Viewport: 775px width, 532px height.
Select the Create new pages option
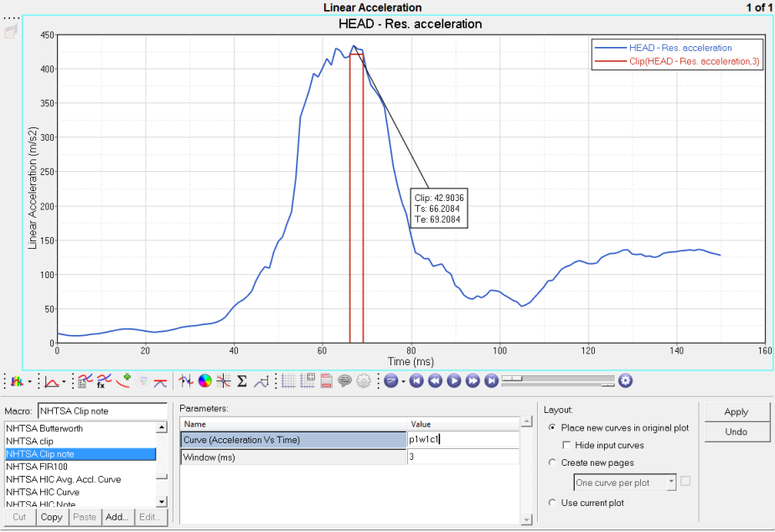[552, 462]
